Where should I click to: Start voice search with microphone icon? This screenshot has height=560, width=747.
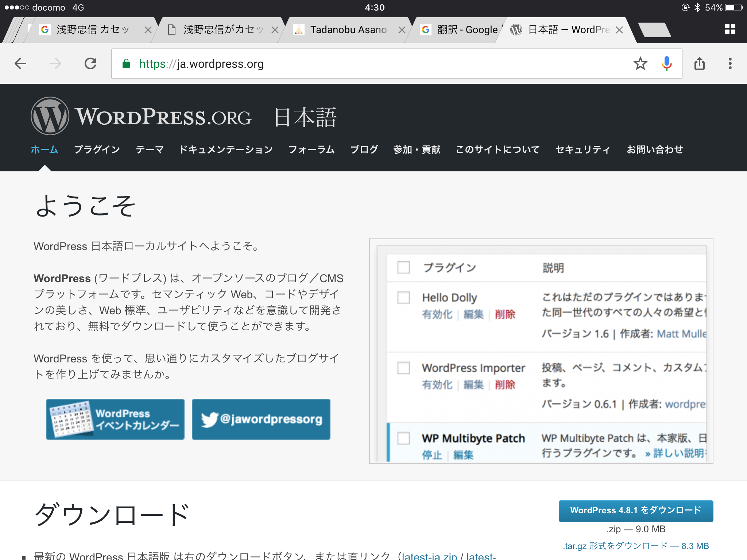pos(666,63)
